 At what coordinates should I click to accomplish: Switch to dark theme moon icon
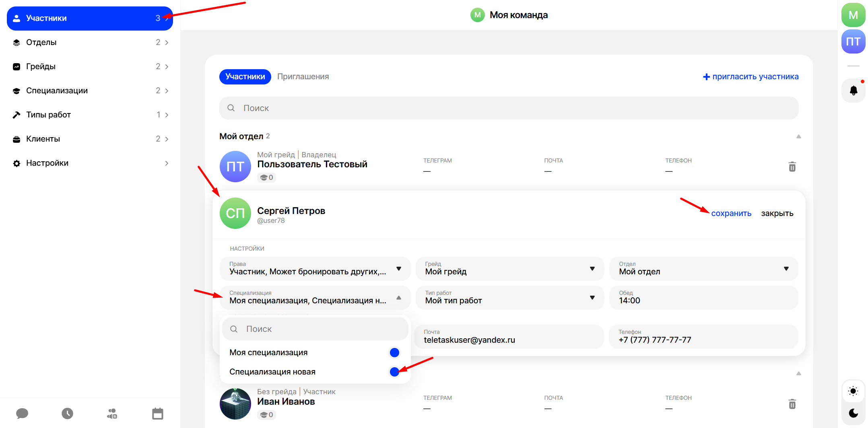(853, 413)
